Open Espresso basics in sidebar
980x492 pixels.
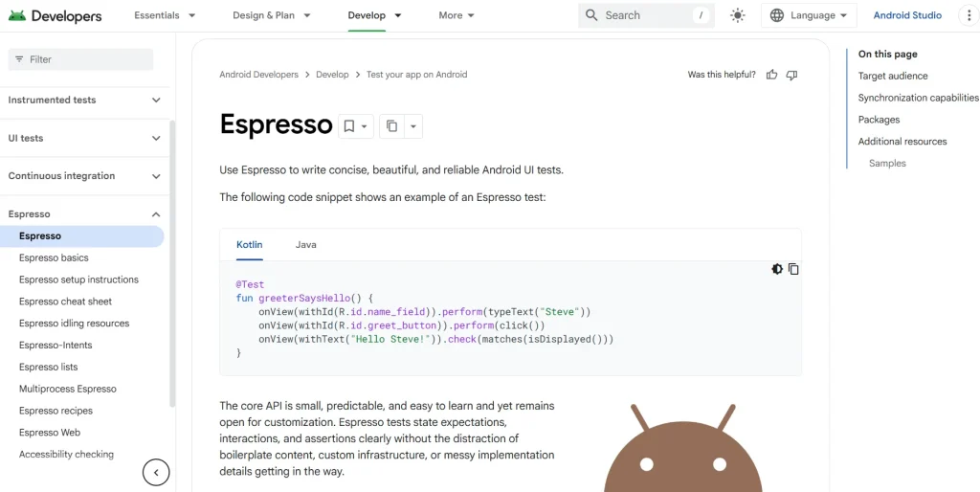coord(54,258)
